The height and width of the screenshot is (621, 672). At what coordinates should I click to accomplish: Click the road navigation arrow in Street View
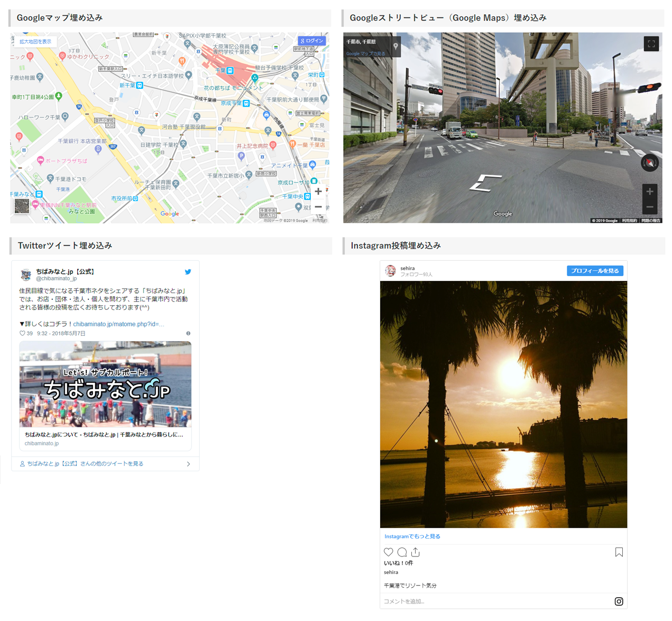(485, 183)
